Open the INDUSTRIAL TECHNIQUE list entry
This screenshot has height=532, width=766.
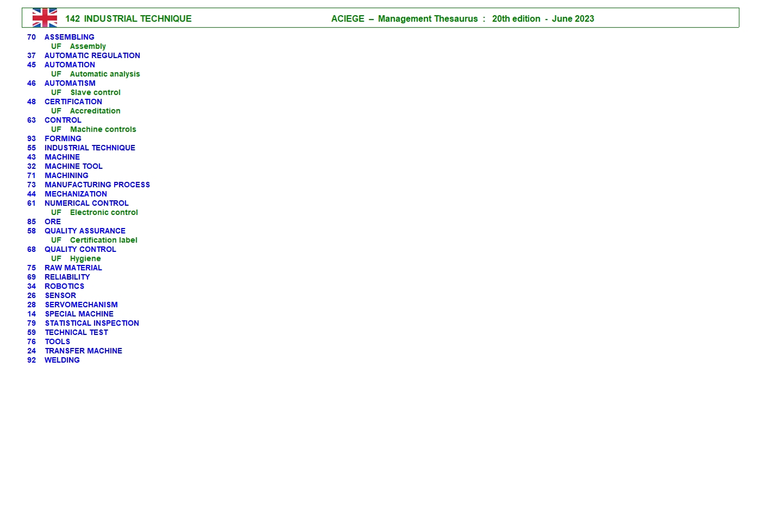[90, 148]
